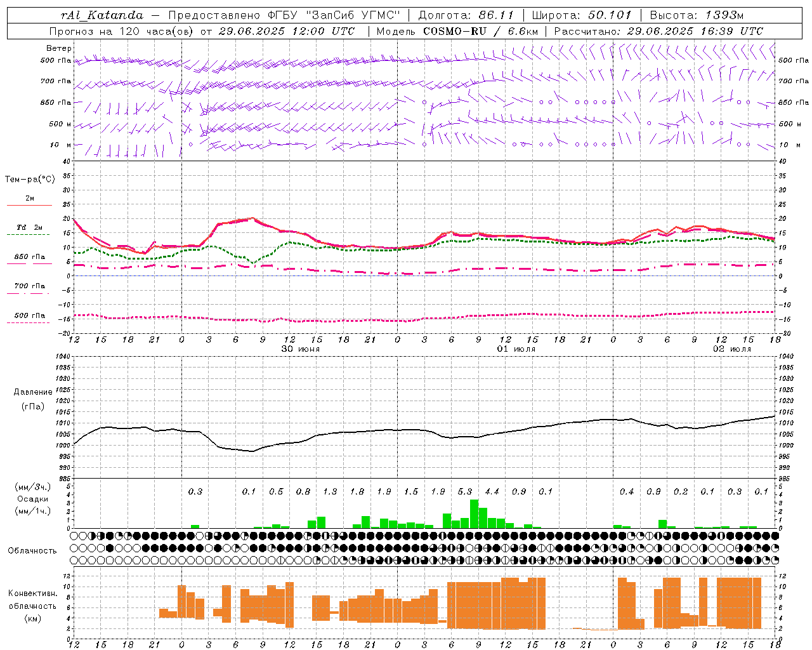Screen dimensions: 812x650
Task: Select the provider text ФГБУ "ЗапСиб УГМС"
Action: click(332, 15)
